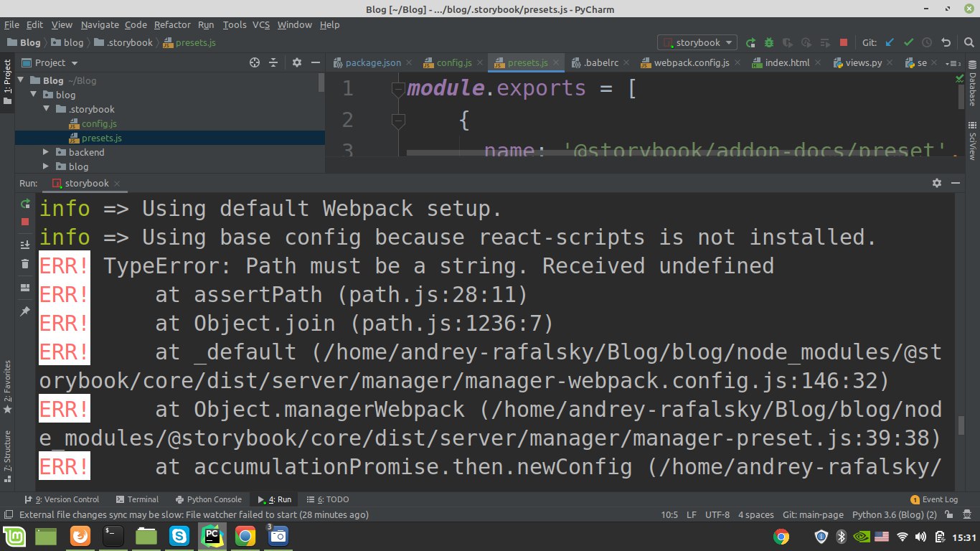The width and height of the screenshot is (980, 551).
Task: Open the Version Control tool window
Action: coord(62,499)
